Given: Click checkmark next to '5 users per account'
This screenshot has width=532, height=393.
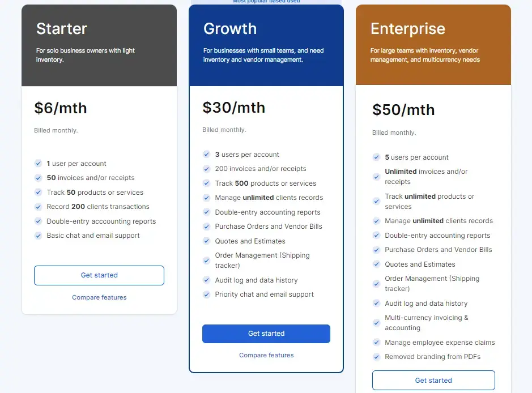Looking at the screenshot, I should (x=376, y=157).
